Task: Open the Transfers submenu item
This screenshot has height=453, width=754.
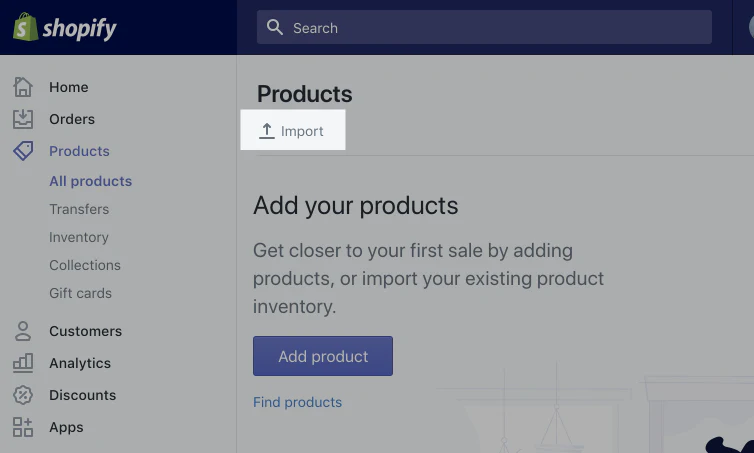Action: pyautogui.click(x=79, y=209)
